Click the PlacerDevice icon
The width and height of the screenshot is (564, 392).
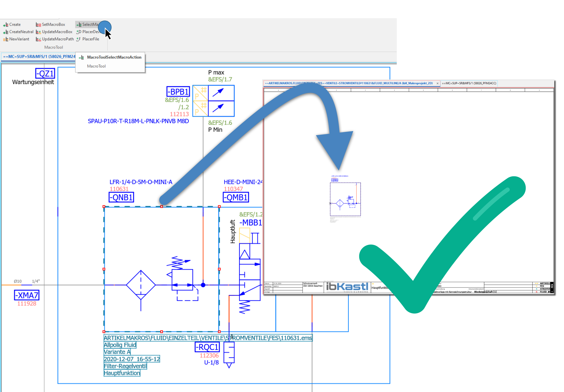pos(78,32)
